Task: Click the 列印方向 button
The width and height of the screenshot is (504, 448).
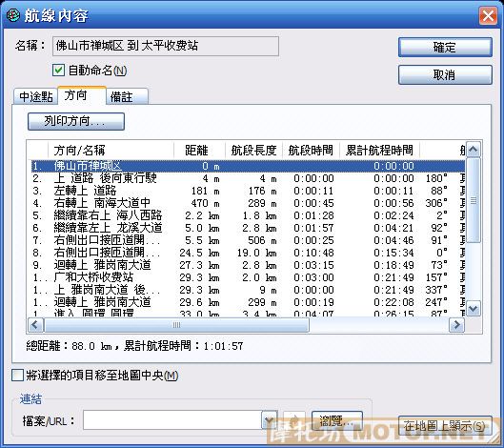Action: click(x=76, y=121)
